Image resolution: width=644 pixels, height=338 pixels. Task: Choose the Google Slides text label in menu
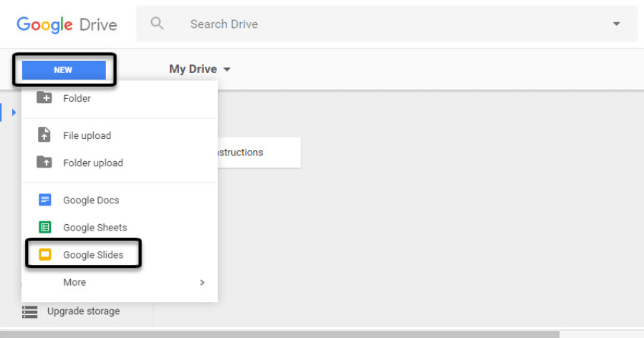(93, 255)
